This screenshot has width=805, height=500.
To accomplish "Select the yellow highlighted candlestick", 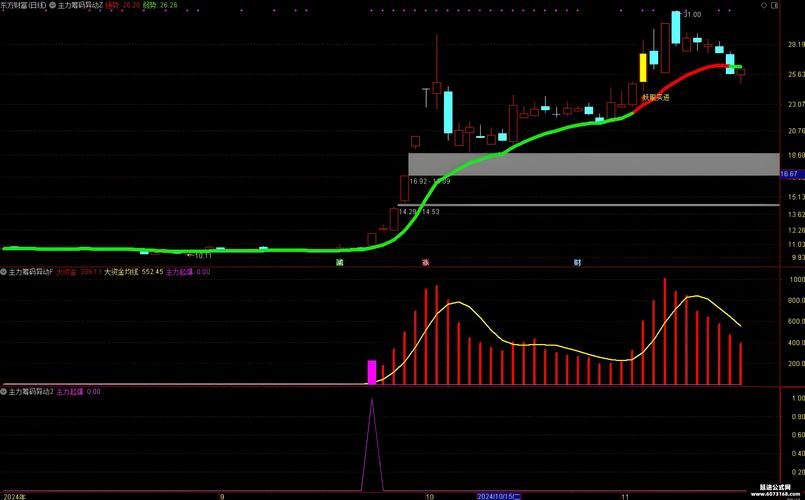I will 642,67.
